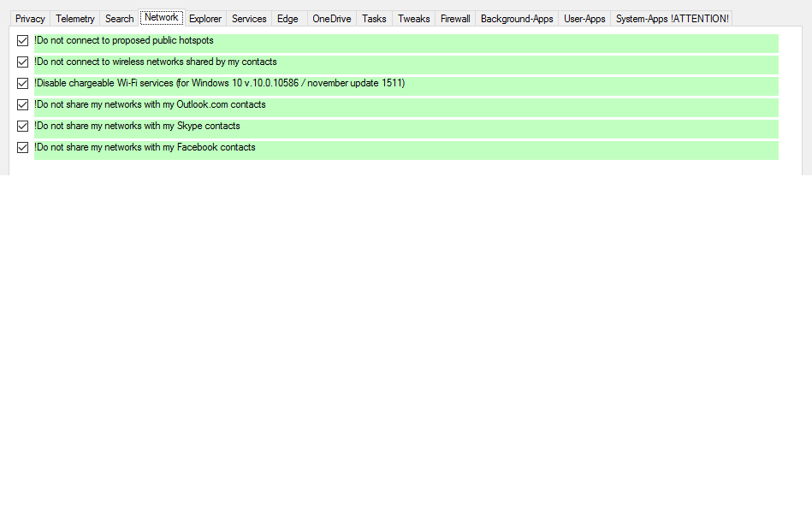
Task: Switch to the Services tab
Action: 249,19
